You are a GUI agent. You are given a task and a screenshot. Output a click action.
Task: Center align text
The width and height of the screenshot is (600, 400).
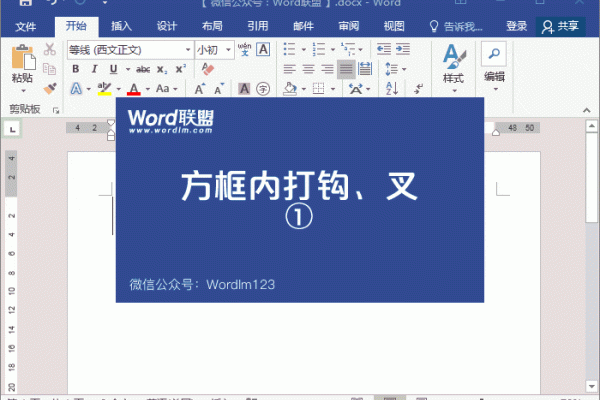pos(308,69)
